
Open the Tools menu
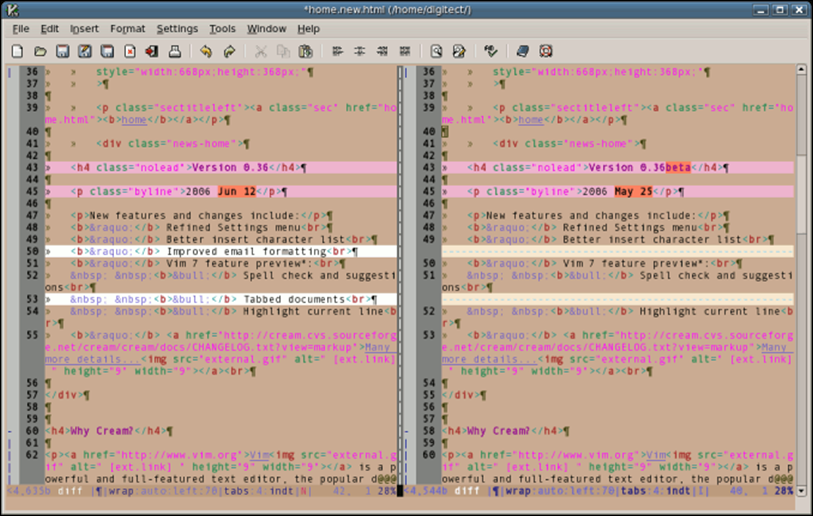click(222, 29)
